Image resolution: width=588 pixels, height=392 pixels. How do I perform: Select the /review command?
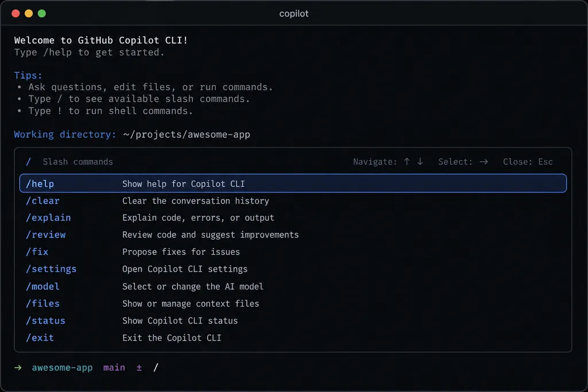pyautogui.click(x=293, y=235)
